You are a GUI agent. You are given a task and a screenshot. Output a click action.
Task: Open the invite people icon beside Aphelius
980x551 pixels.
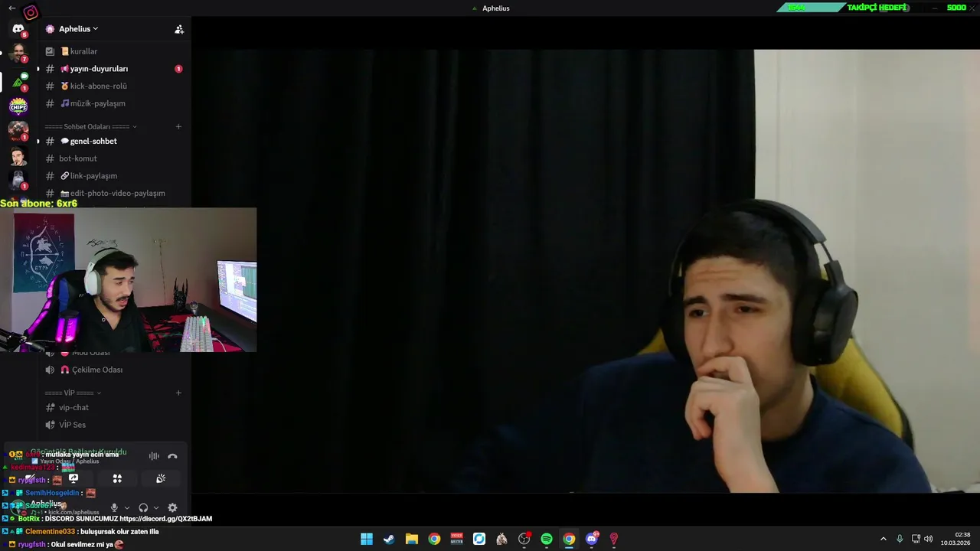(x=179, y=29)
